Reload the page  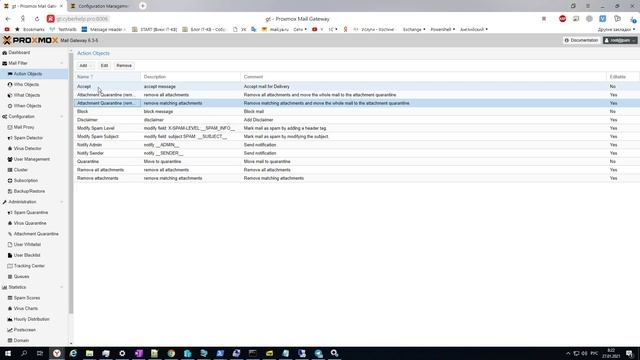[37, 19]
